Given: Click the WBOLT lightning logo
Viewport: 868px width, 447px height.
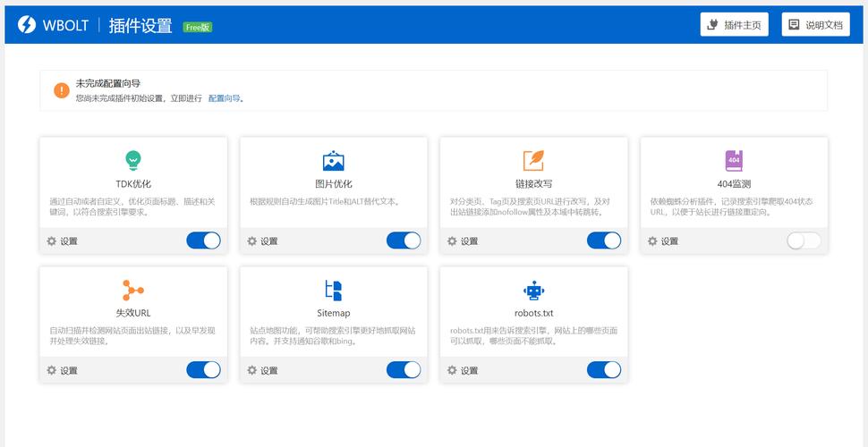Looking at the screenshot, I should pyautogui.click(x=27, y=25).
